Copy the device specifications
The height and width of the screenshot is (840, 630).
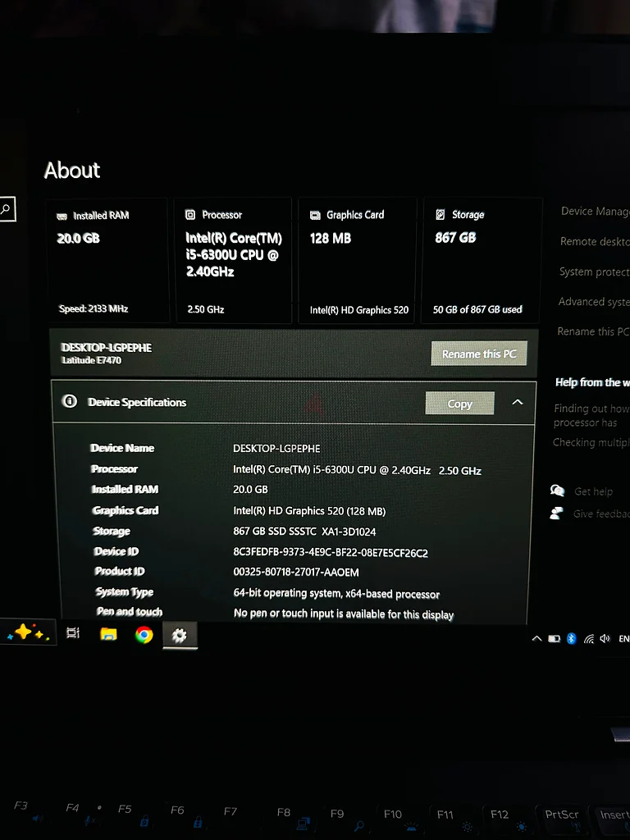coord(459,404)
